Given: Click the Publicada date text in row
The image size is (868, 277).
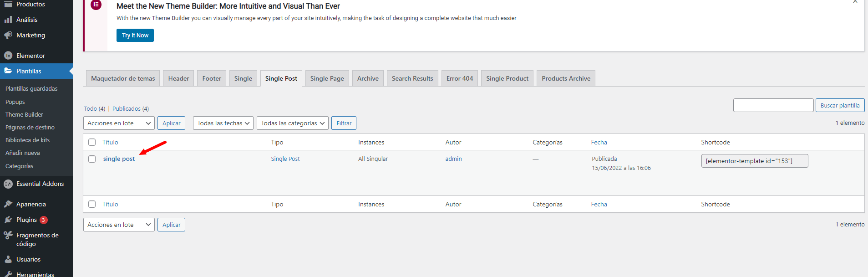Looking at the screenshot, I should click(x=604, y=159).
